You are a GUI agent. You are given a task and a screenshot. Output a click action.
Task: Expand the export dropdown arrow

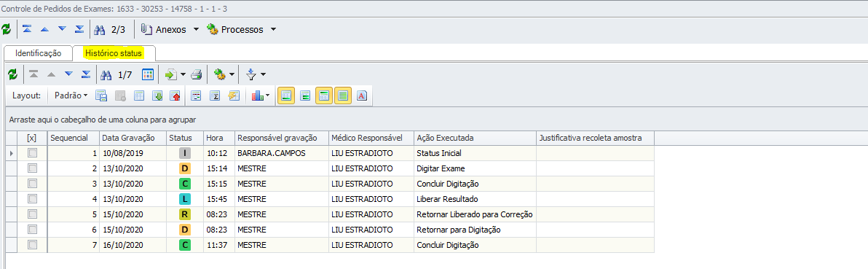[x=183, y=74]
